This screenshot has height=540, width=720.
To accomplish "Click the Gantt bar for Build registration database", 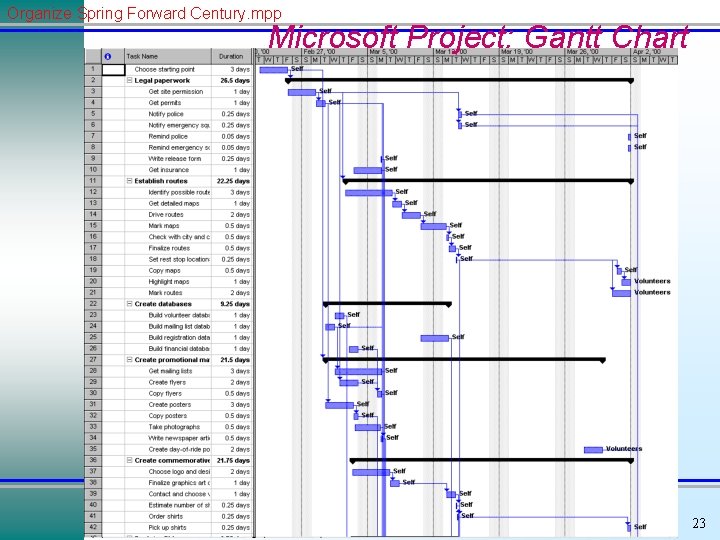I will pos(434,338).
